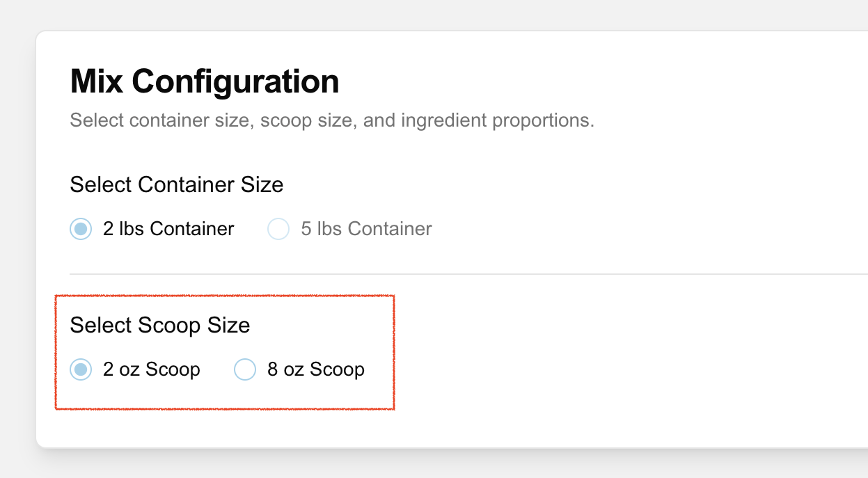The height and width of the screenshot is (478, 868).
Task: Click the Mix Configuration heading
Action: [x=204, y=81]
